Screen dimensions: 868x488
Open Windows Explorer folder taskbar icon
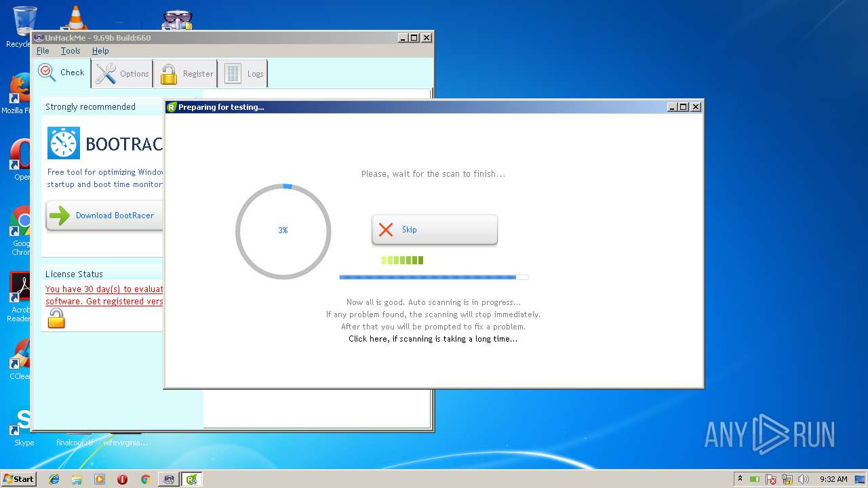point(77,479)
